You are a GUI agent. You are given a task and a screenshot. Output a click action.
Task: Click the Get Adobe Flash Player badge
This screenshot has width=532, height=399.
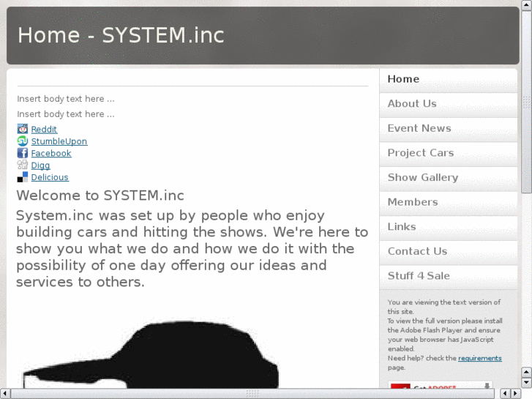pyautogui.click(x=440, y=387)
